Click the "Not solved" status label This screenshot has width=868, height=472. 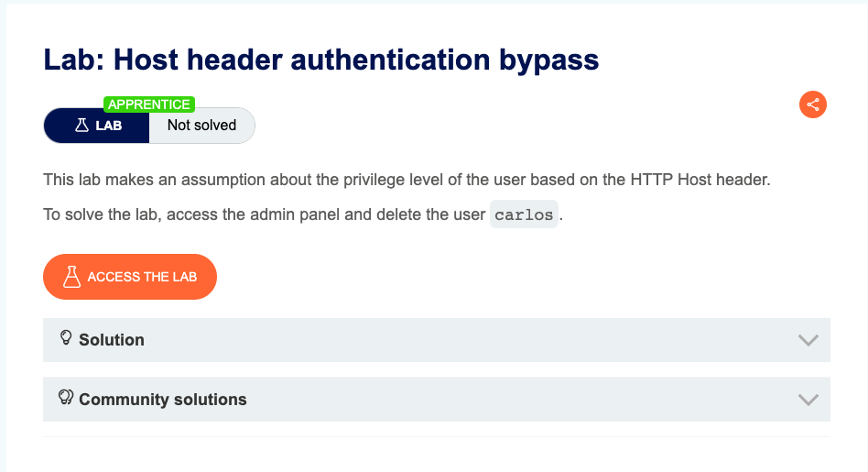click(x=201, y=126)
